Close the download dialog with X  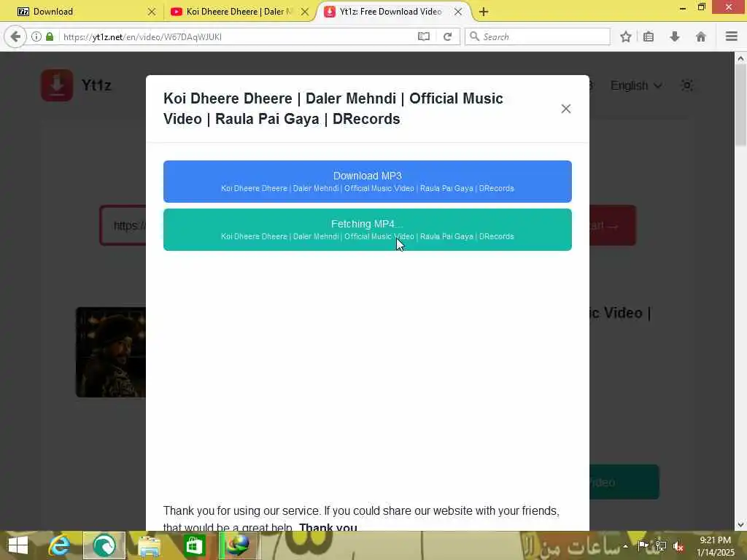pyautogui.click(x=565, y=109)
